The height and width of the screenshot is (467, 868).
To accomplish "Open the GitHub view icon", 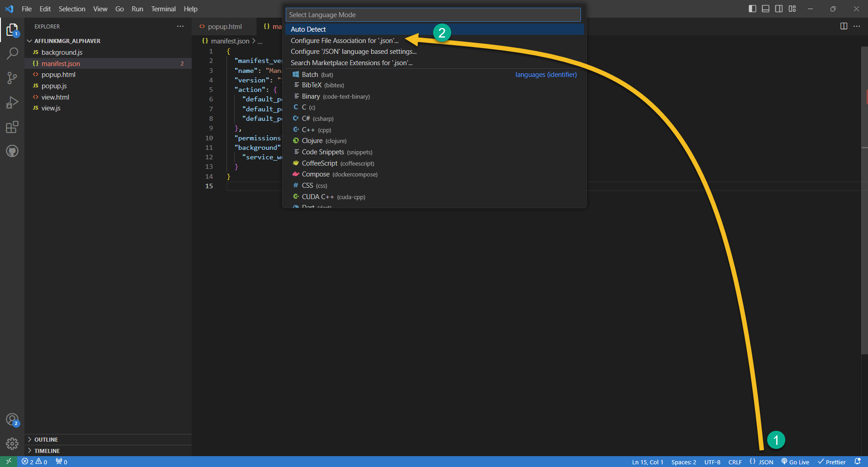I will [12, 151].
